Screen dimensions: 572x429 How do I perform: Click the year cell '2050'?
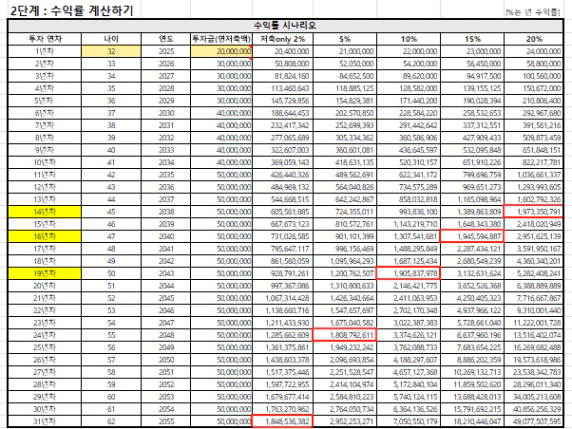[166, 360]
